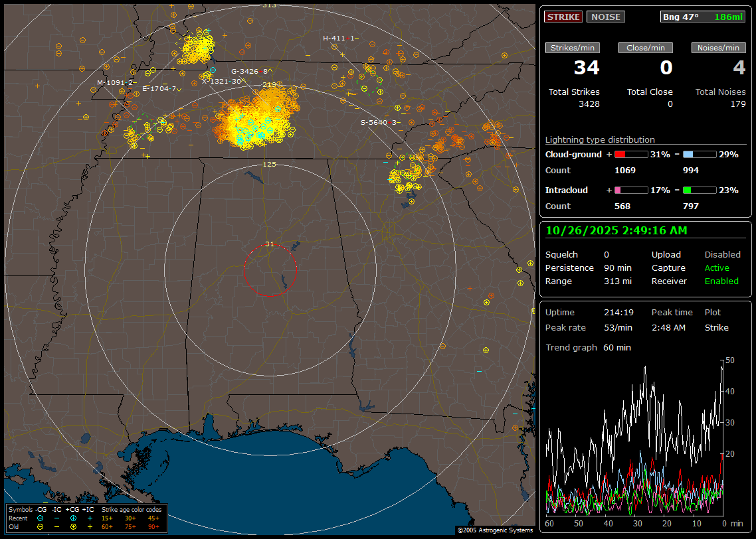
Task: Click the Old -CG yellow symbol in legend
Action: coord(40,526)
